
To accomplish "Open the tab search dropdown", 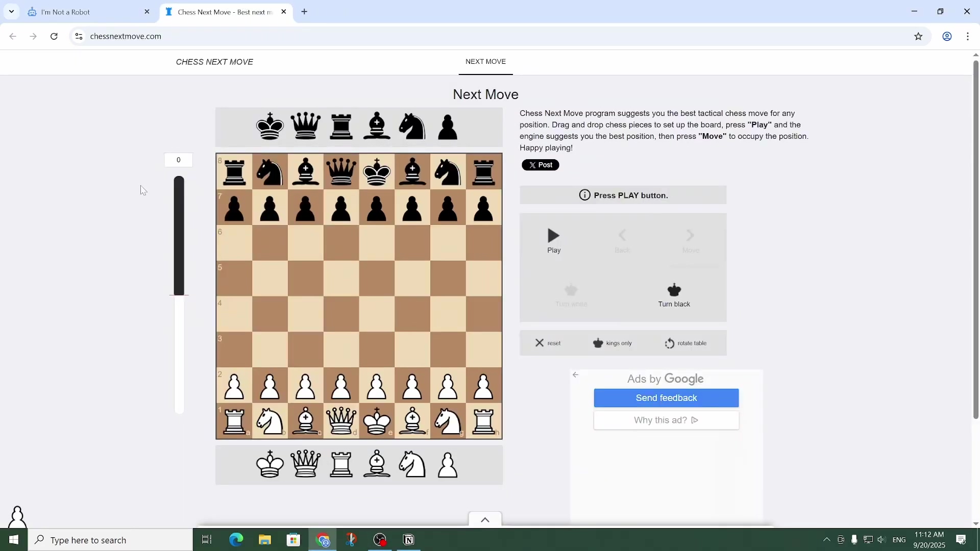I will tap(11, 12).
